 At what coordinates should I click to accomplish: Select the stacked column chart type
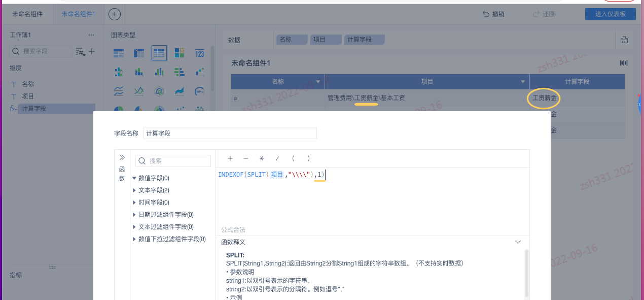(x=139, y=72)
